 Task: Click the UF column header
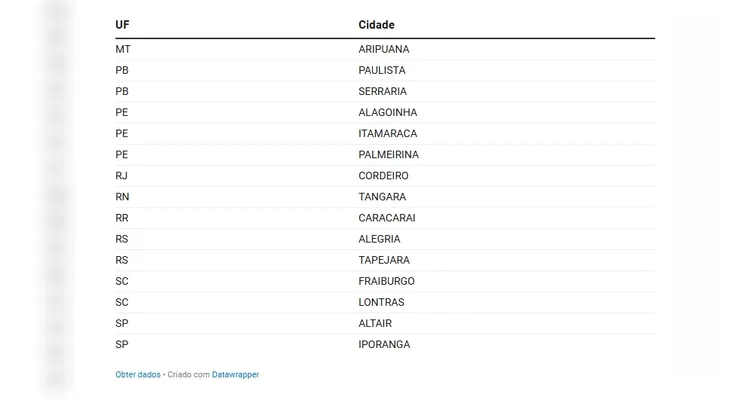122,24
